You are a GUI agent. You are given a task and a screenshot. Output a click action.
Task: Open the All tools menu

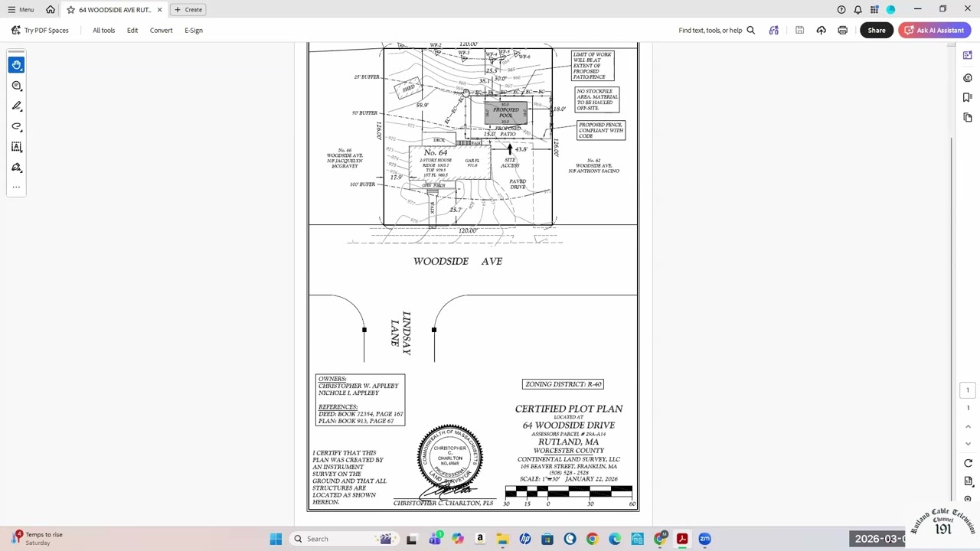[103, 31]
